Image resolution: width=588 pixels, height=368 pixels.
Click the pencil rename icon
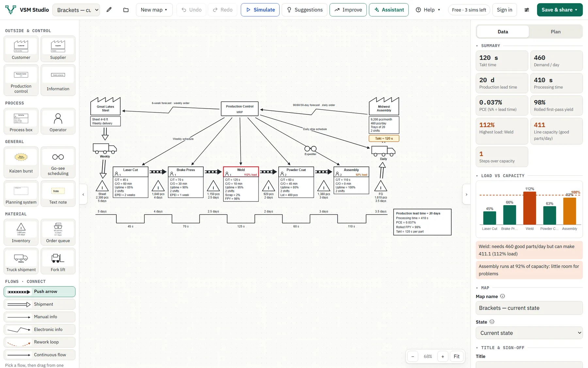[x=109, y=10]
